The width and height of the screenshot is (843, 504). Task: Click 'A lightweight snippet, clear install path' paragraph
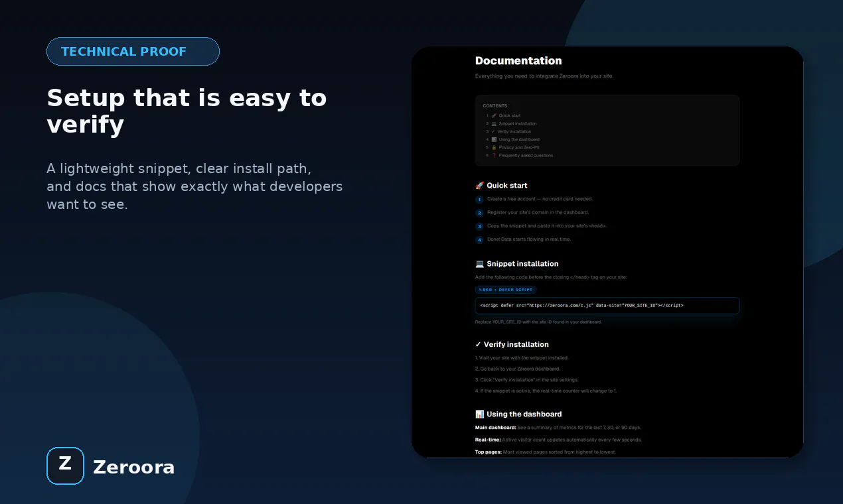(x=194, y=186)
